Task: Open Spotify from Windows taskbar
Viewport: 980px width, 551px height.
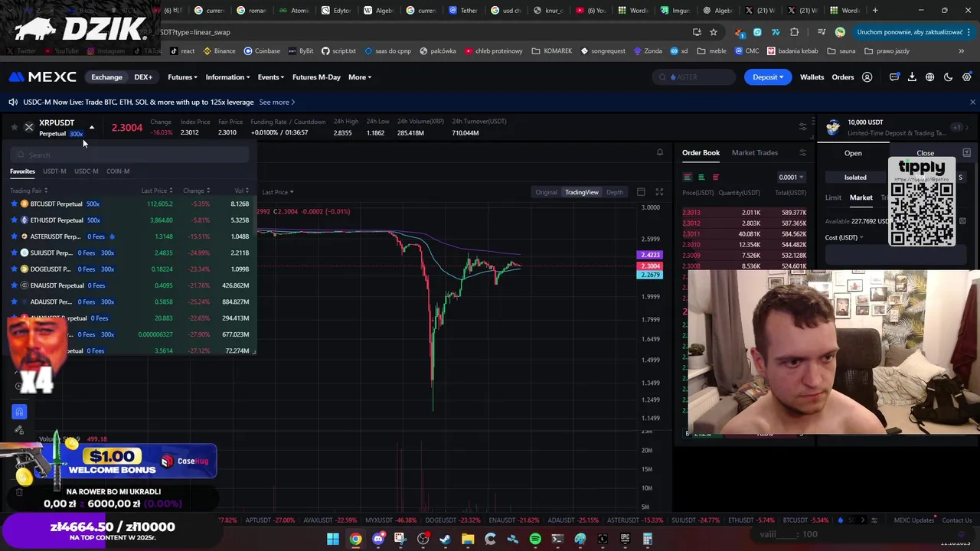Action: pos(535,539)
